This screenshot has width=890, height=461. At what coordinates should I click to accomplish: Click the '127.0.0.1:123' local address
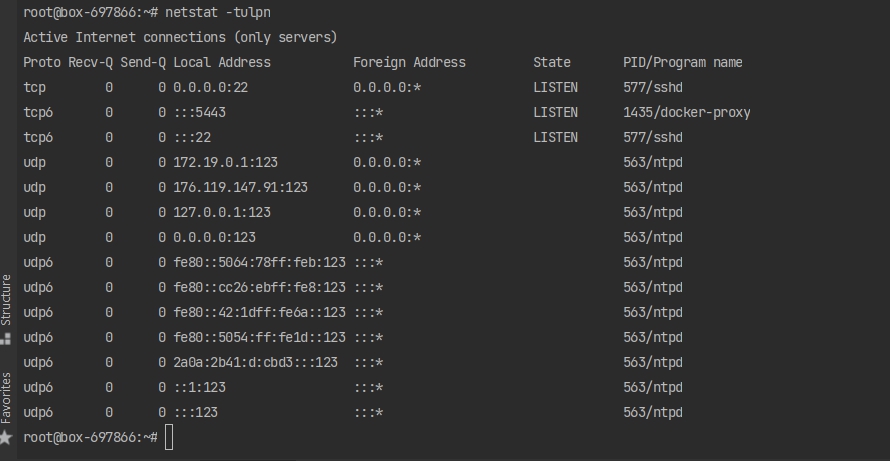221,212
